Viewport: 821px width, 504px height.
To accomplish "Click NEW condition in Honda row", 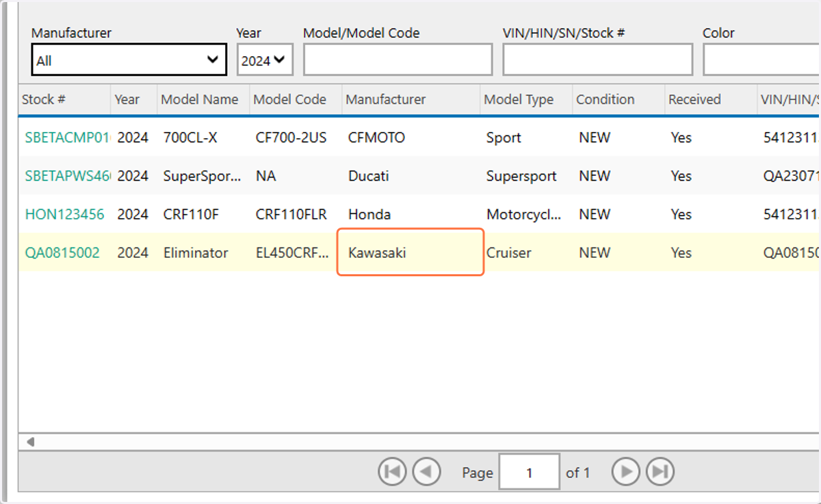I will [x=594, y=214].
